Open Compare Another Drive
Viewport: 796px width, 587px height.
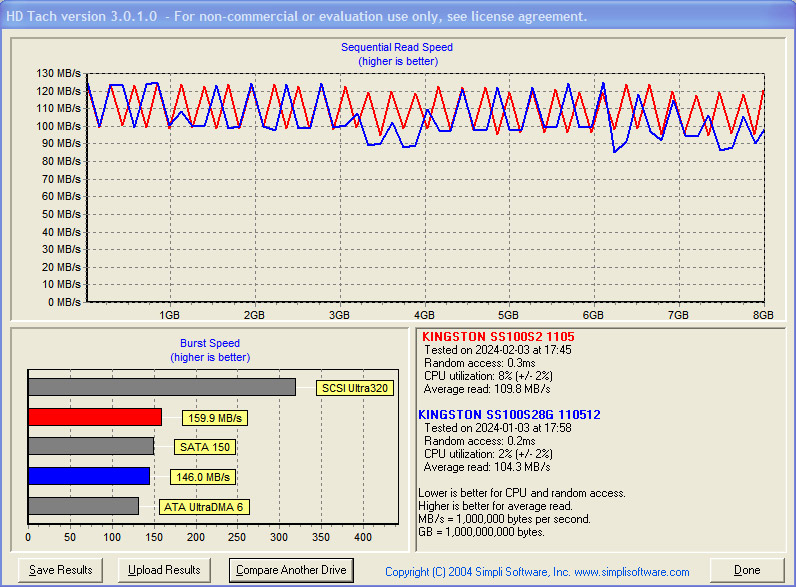(291, 570)
